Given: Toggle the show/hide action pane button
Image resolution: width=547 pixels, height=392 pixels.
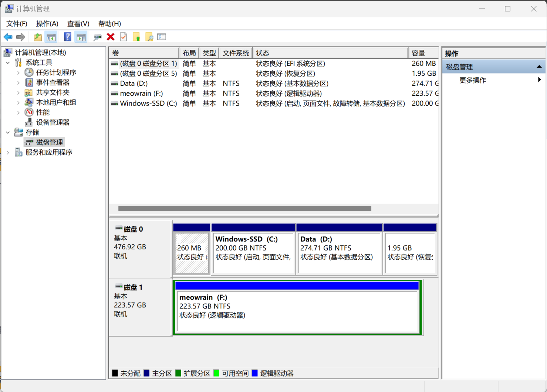Looking at the screenshot, I should (81, 37).
